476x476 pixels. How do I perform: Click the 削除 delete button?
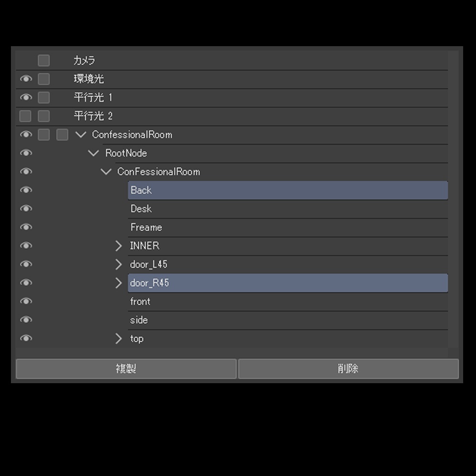coord(348,369)
